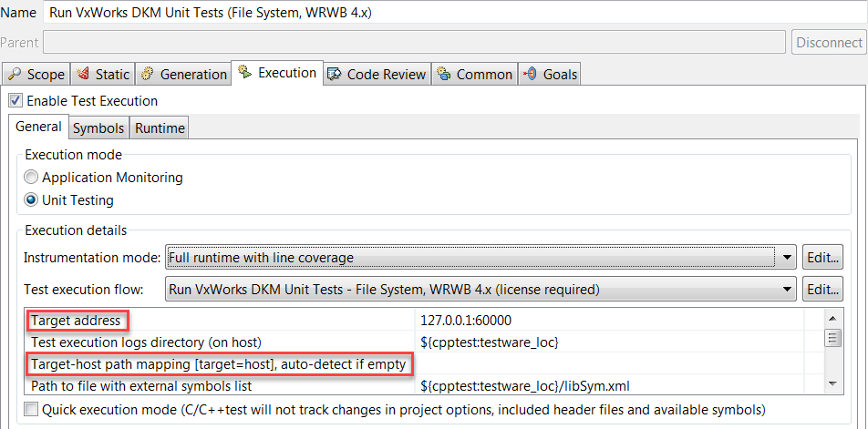Click the target icon on Goals tab
868x429 pixels.
[x=531, y=74]
